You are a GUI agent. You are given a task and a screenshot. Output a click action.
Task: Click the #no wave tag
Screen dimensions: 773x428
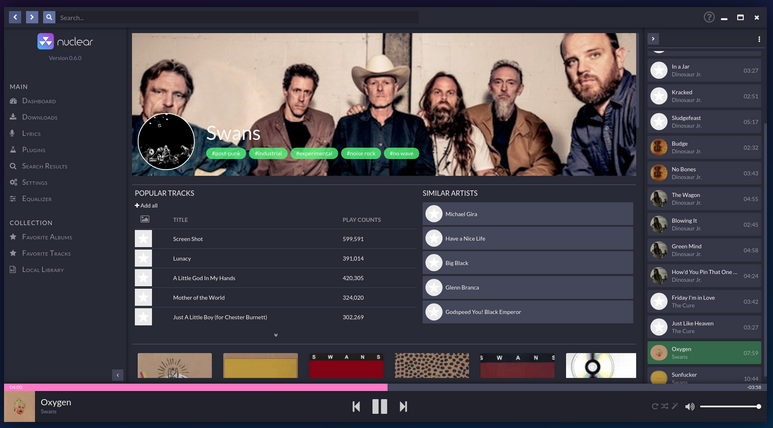point(401,153)
